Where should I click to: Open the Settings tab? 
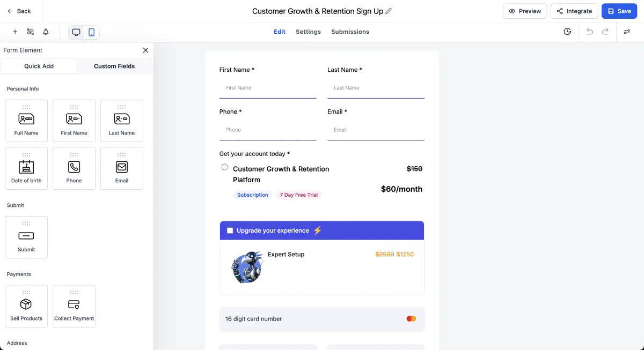click(308, 32)
